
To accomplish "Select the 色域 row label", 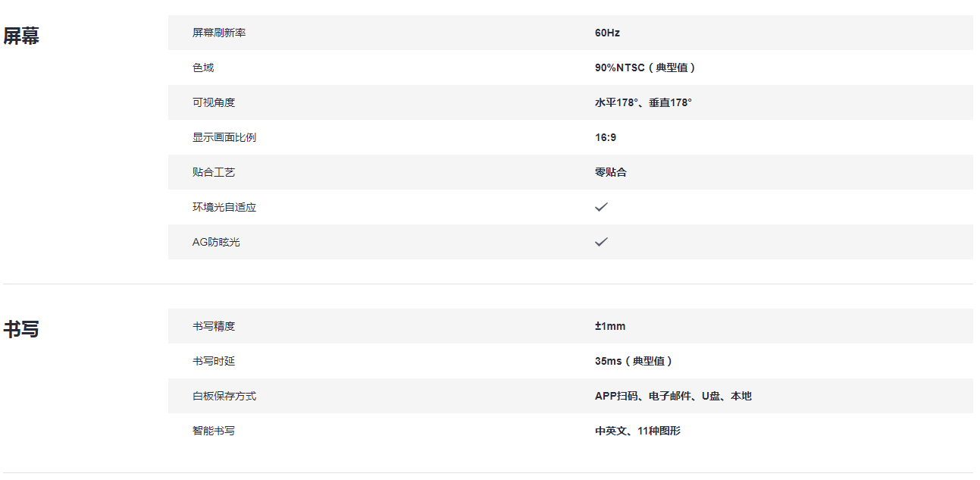I will (203, 67).
